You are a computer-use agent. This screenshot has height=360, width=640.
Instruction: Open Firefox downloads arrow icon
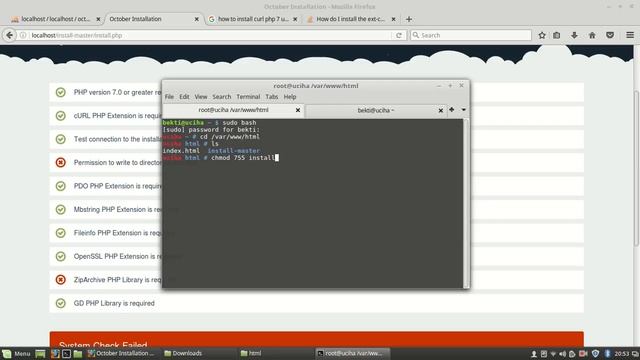(x=574, y=35)
